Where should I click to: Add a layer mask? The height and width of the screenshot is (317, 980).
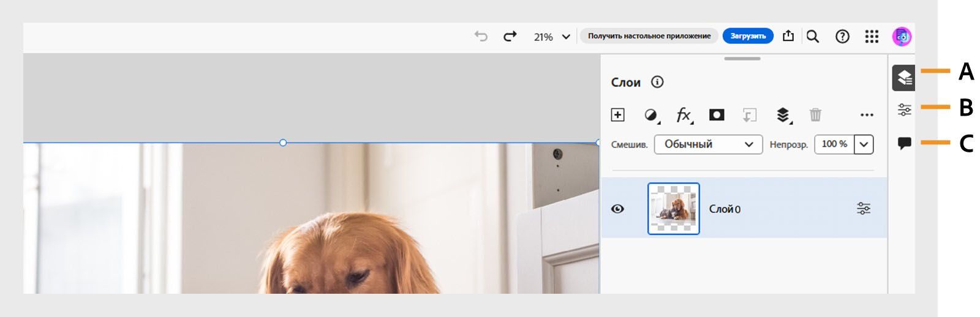(x=717, y=114)
